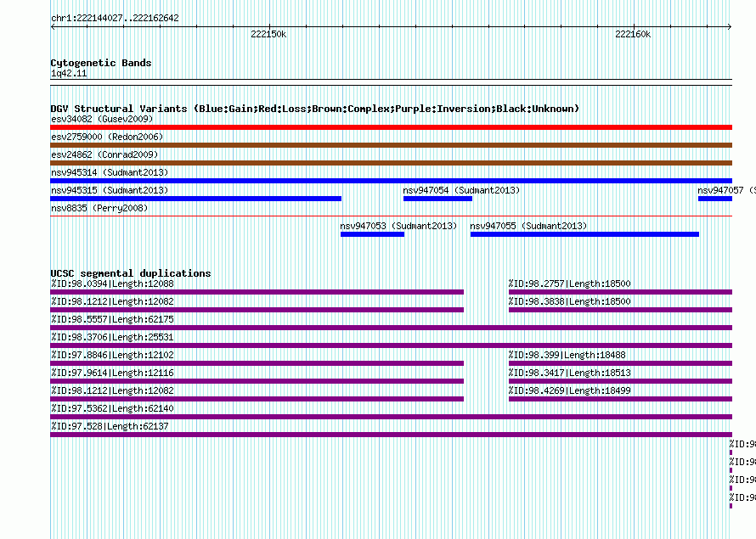This screenshot has width=756, height=539.
Task: Click the blue nsv945315 (Sudmant2013) gain bar
Action: [x=195, y=199]
